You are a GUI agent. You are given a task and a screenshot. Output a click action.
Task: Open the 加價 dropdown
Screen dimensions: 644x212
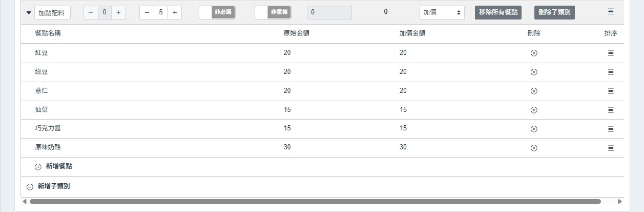pyautogui.click(x=442, y=12)
